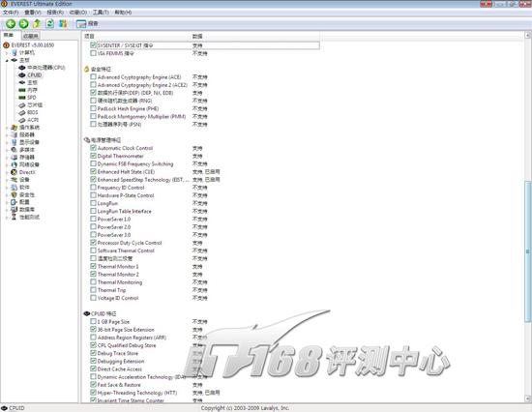532x412 pixels.
Task: Toggle the LongRun checkbox
Action: tap(93, 203)
